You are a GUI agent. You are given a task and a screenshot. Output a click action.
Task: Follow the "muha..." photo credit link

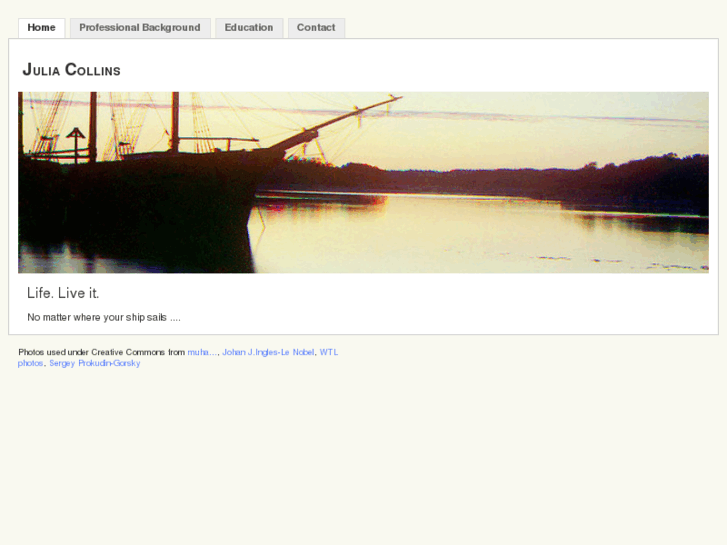(202, 352)
